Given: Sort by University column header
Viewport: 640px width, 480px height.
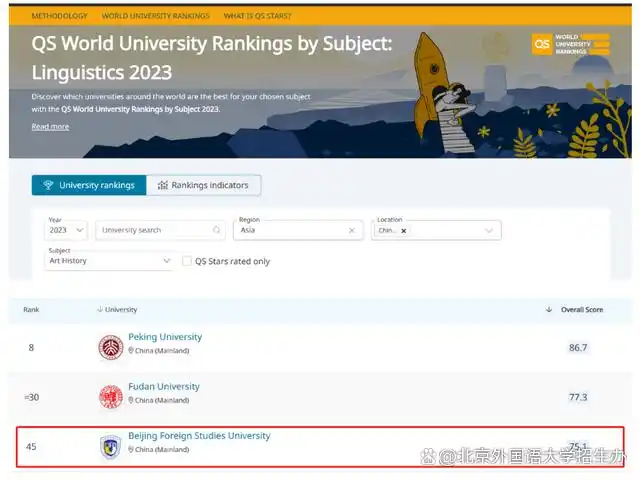Looking at the screenshot, I should click(x=117, y=310).
